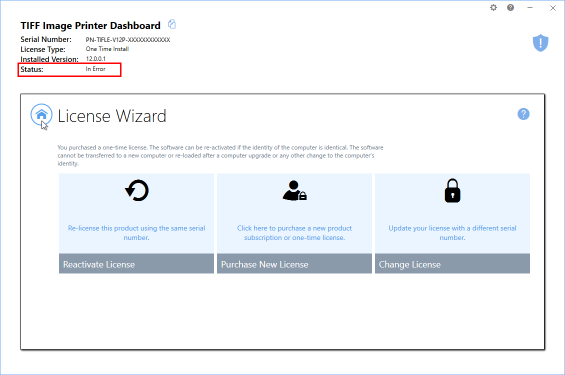Close the dashboard window
Screen dimensions: 565x375
(x=553, y=8)
